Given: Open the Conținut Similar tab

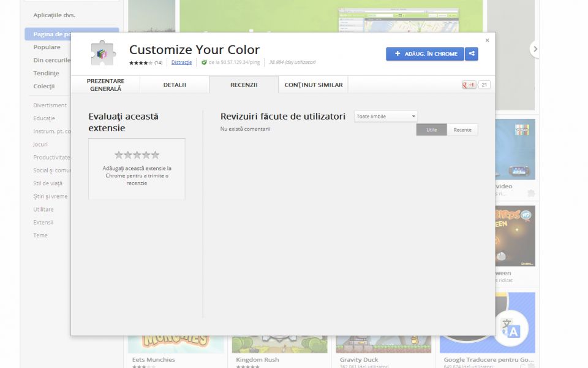Looking at the screenshot, I should click(313, 85).
